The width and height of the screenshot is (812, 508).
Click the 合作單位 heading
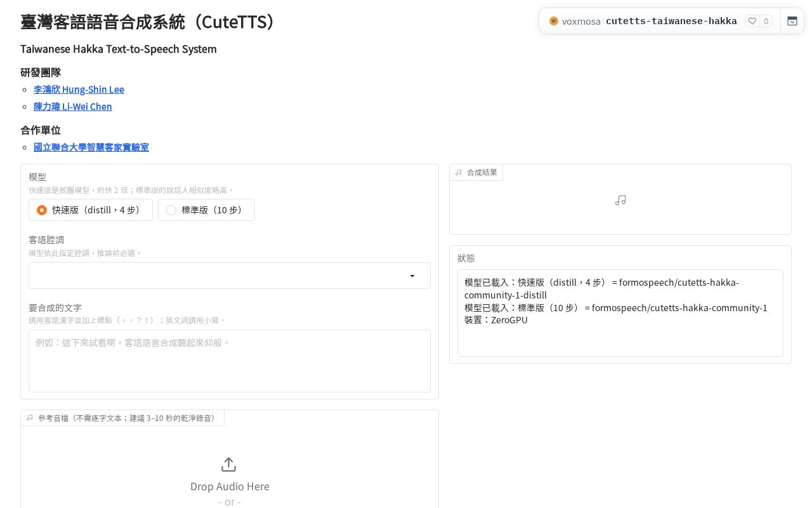point(41,130)
